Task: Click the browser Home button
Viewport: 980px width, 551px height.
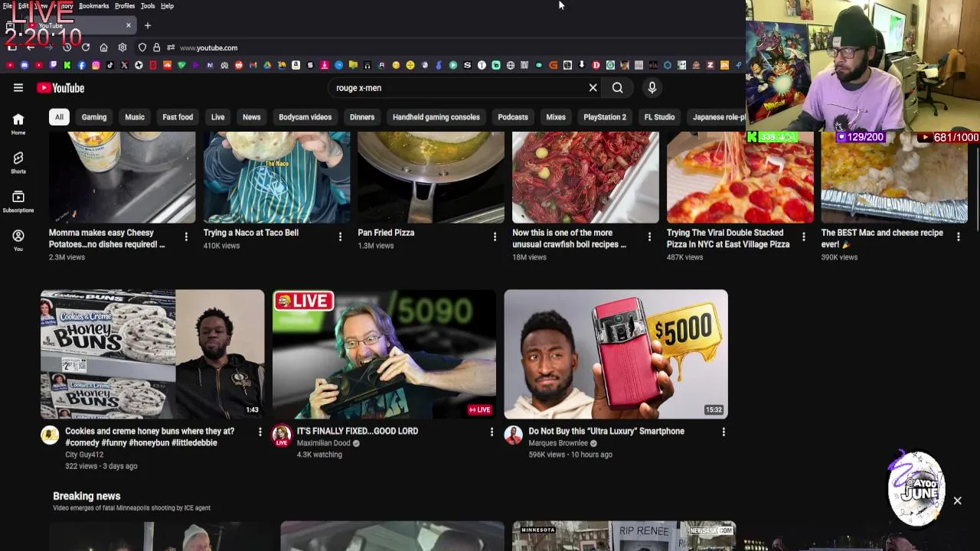Action: pyautogui.click(x=103, y=47)
